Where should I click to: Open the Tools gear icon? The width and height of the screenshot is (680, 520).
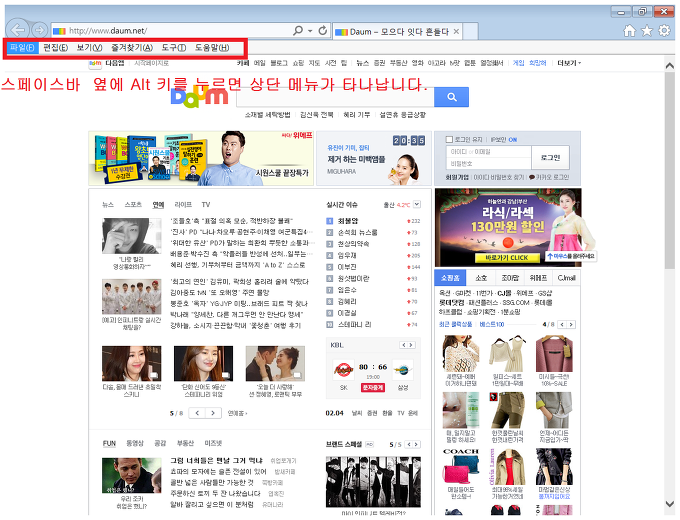[664, 30]
